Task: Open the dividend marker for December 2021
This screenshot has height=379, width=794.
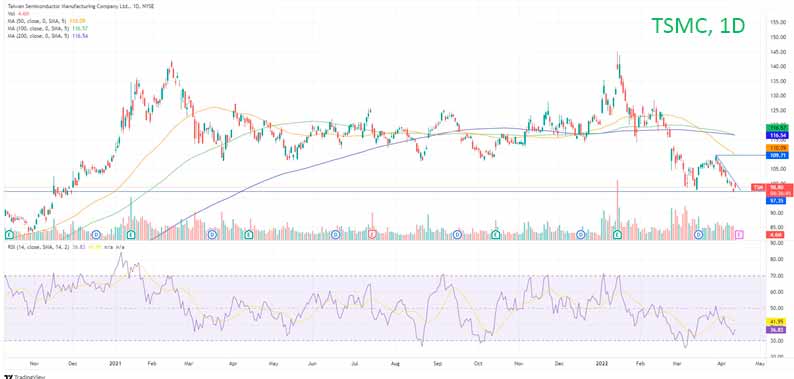Action: point(581,235)
